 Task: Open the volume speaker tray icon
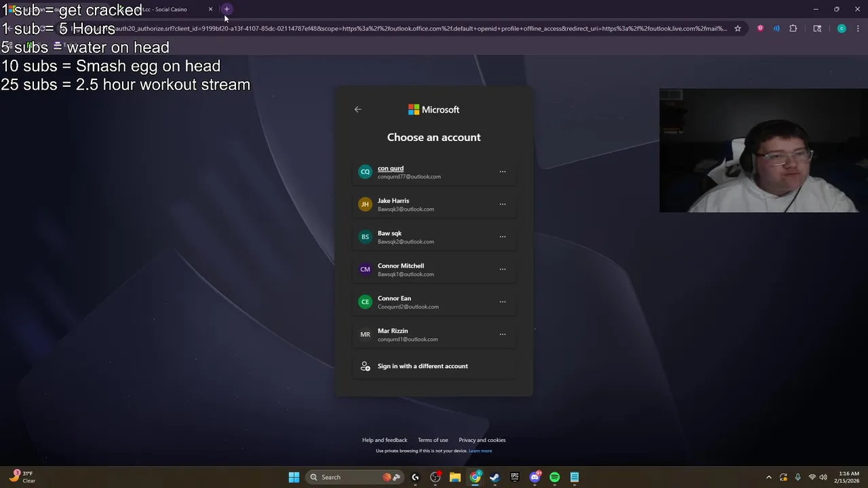823,477
